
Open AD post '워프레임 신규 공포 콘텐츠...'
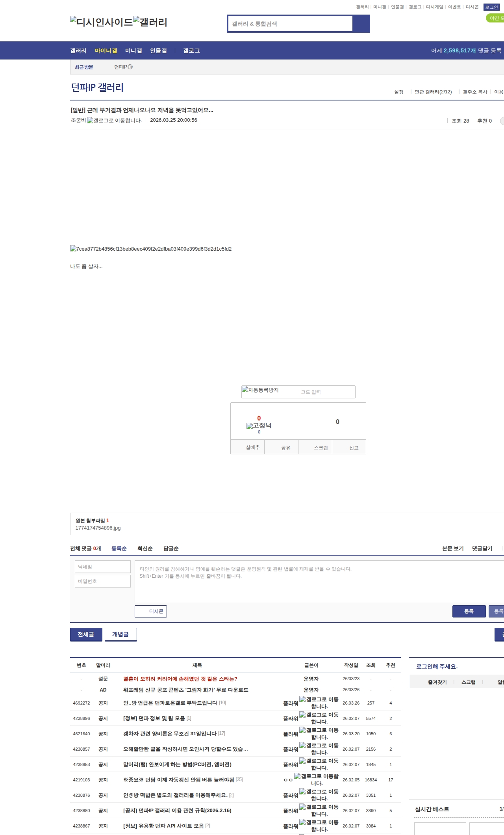tap(186, 690)
